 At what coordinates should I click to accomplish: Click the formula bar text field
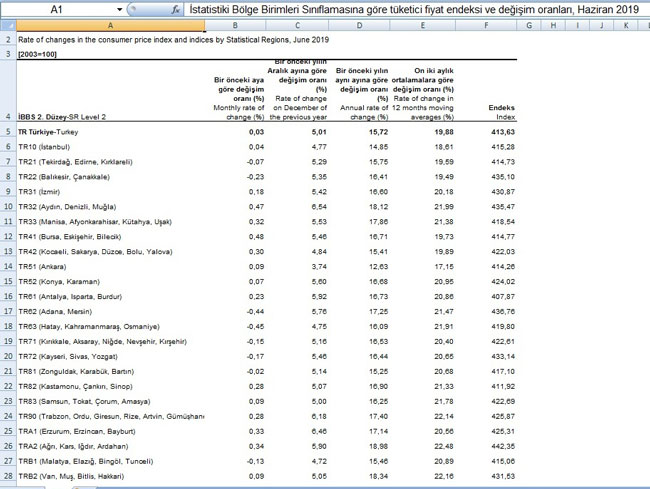(418, 9)
